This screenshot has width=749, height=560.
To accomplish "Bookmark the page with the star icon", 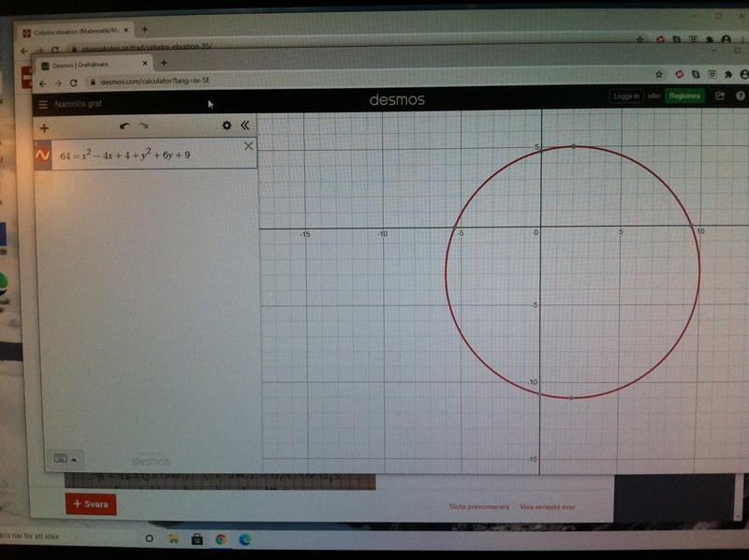I will [x=659, y=73].
